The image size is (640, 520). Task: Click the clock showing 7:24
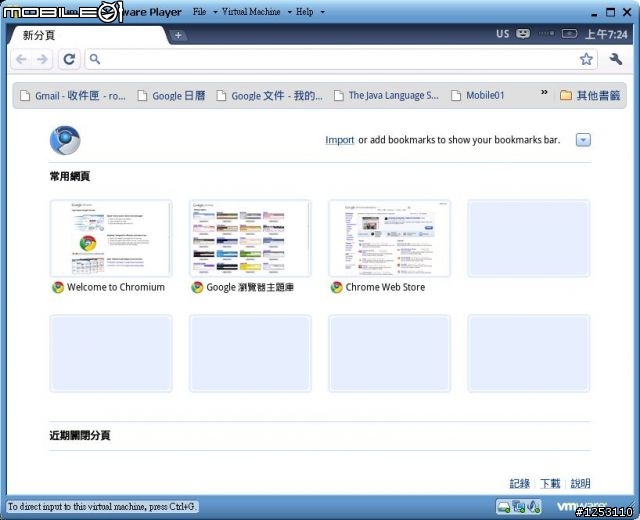606,34
